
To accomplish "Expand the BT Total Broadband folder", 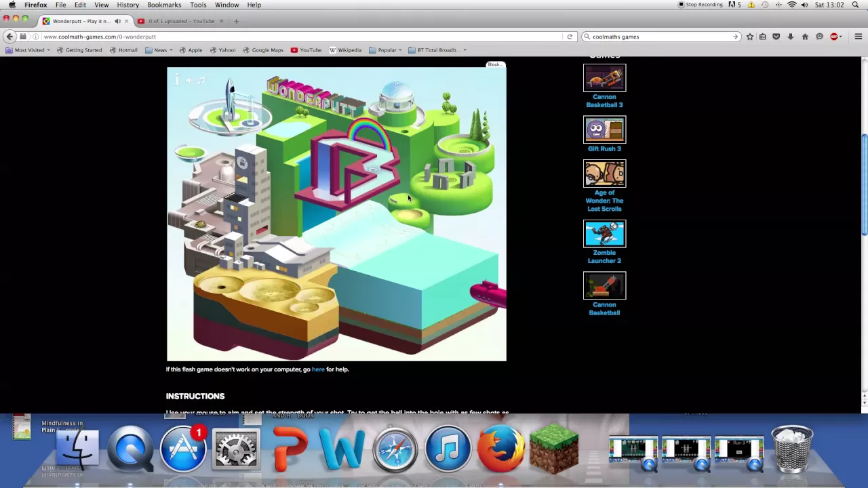I will tap(437, 50).
